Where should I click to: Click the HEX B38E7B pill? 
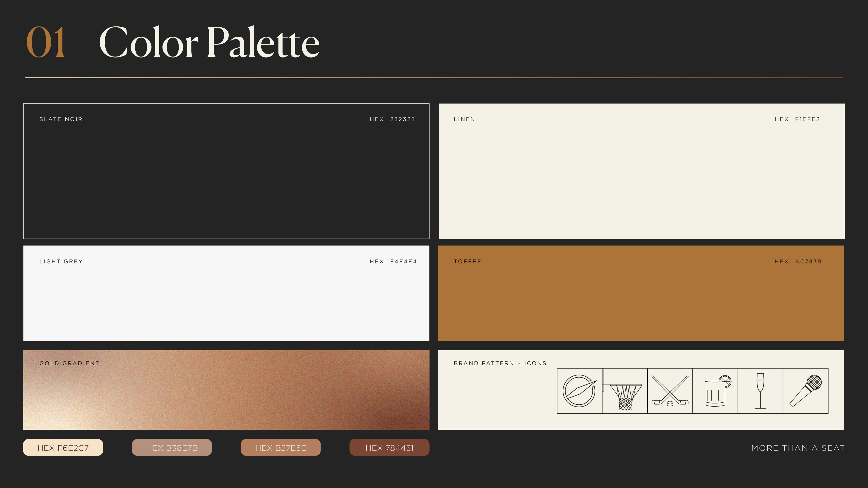[x=172, y=448]
